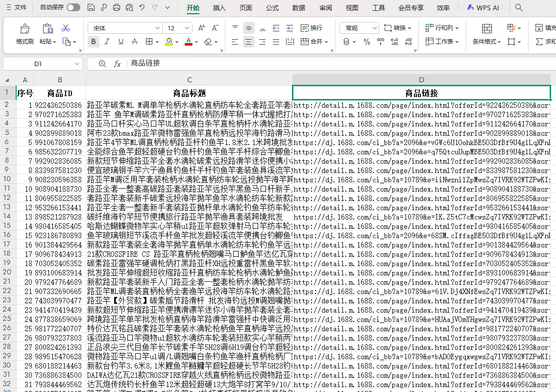Open the number format 常规 dropdown
The width and height of the screenshot is (556, 392).
click(374, 28)
